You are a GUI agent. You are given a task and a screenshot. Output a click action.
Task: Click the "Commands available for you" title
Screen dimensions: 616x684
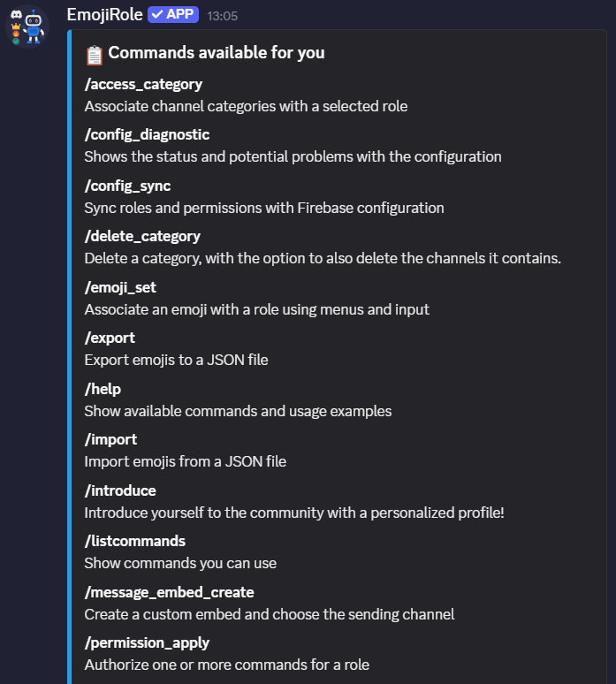[217, 53]
